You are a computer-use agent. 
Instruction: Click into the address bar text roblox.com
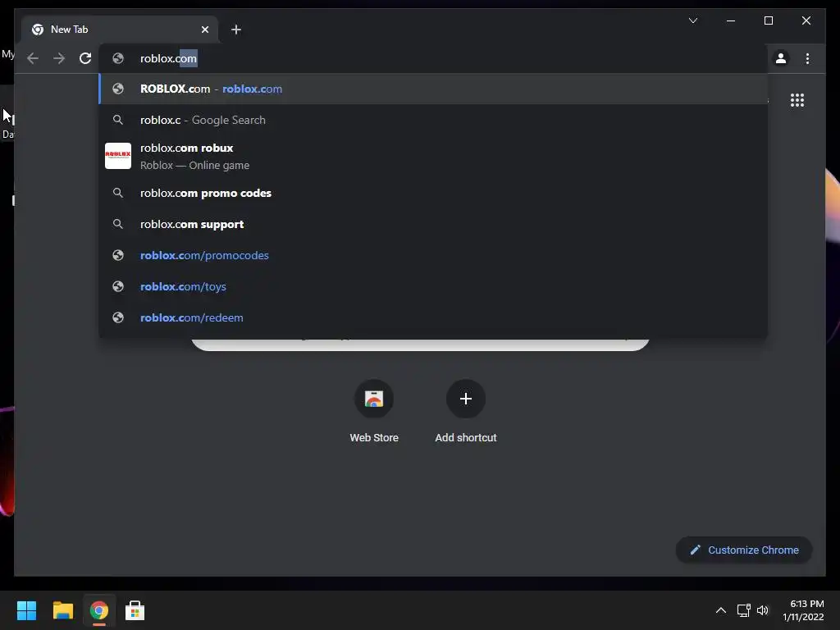[168, 58]
